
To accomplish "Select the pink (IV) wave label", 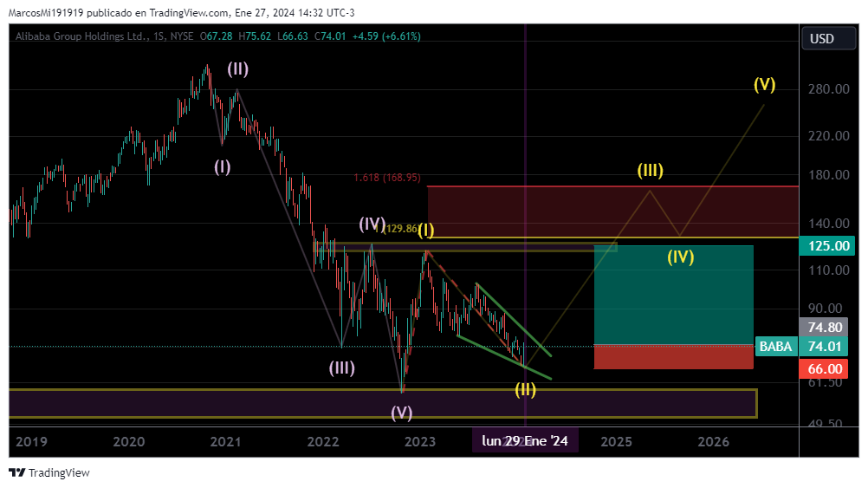I will point(372,224).
